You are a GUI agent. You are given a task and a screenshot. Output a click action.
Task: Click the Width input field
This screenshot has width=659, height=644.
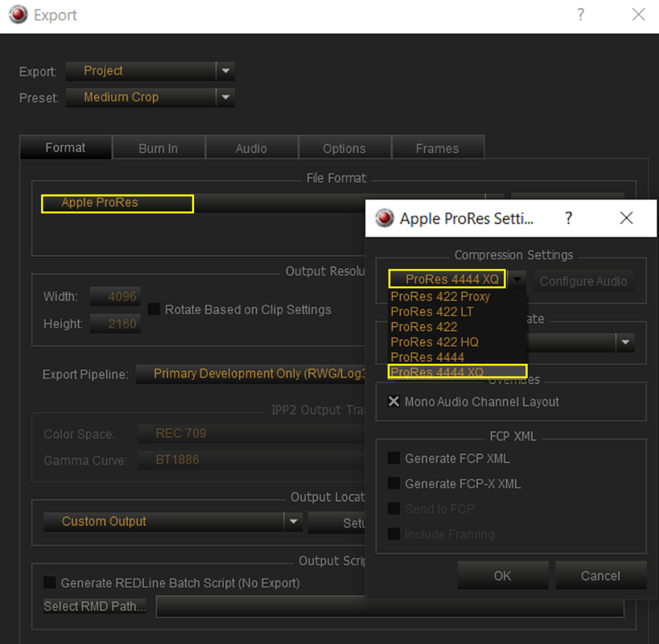pos(115,296)
